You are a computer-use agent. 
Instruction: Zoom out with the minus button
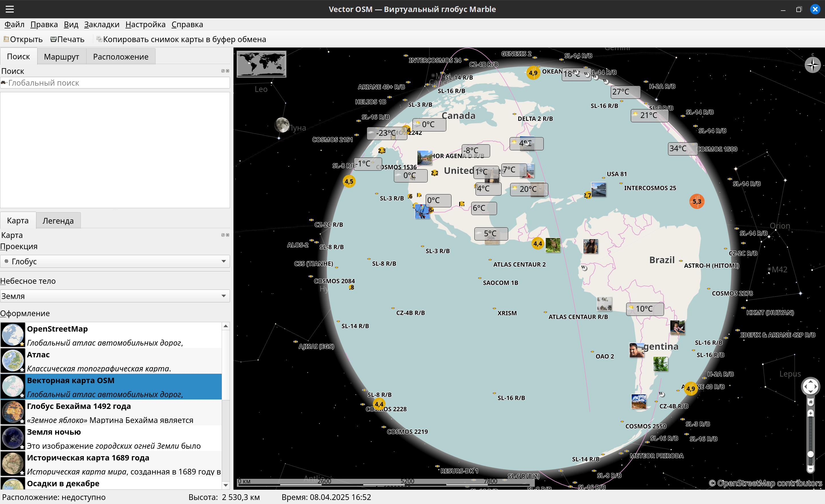(x=810, y=468)
